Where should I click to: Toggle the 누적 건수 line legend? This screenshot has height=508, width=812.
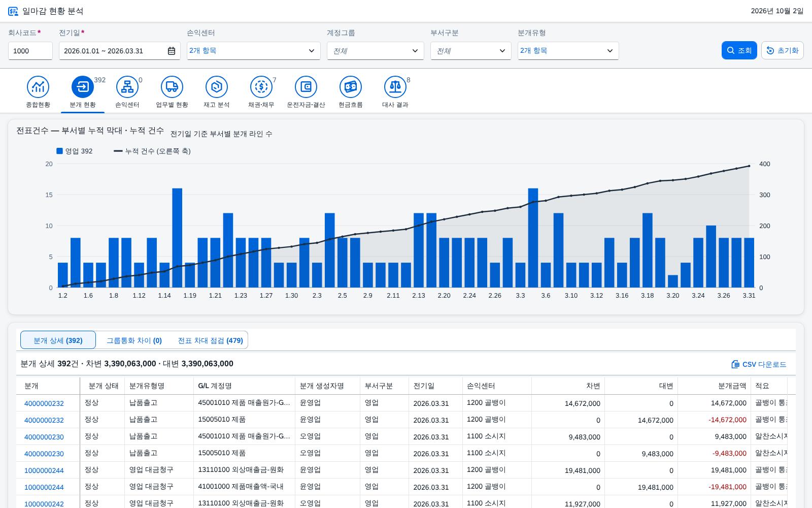tap(152, 151)
